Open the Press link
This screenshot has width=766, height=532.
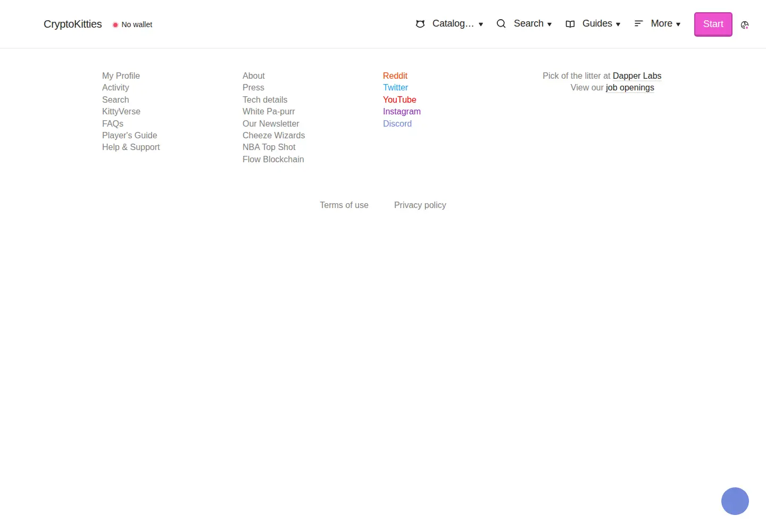(253, 88)
